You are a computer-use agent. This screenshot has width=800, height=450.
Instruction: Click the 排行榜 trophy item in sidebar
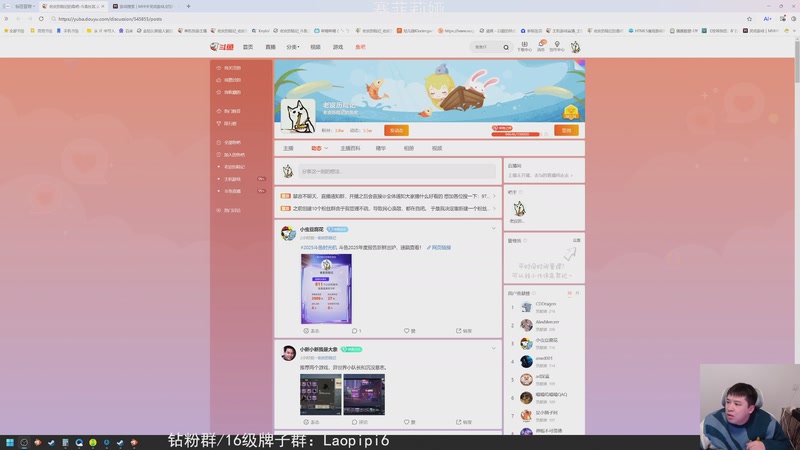tap(227, 123)
